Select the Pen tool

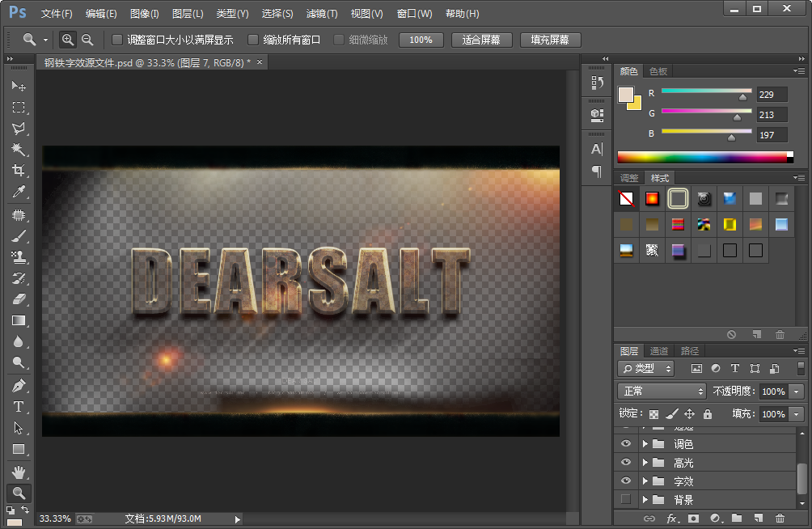[x=18, y=386]
